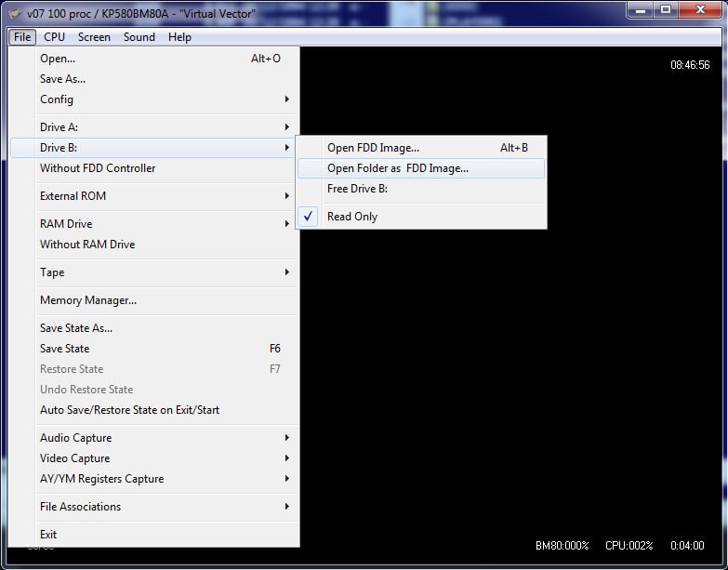Click the app icon in title bar

[14, 13]
